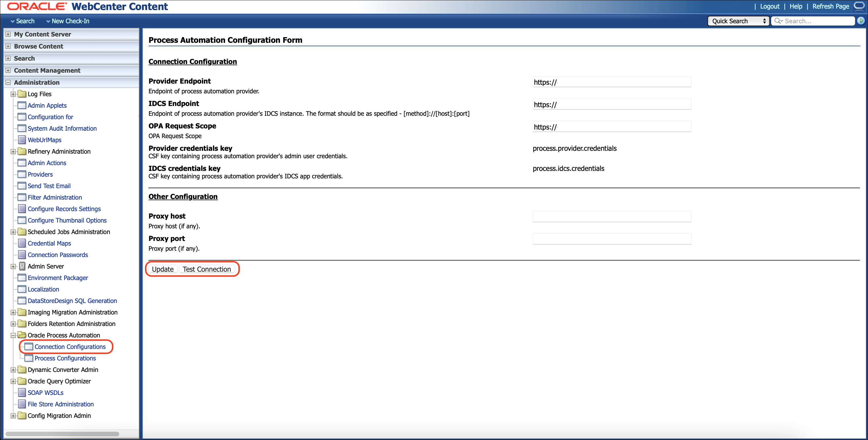Click the Providers page icon
This screenshot has width=868, height=440.
(22, 174)
